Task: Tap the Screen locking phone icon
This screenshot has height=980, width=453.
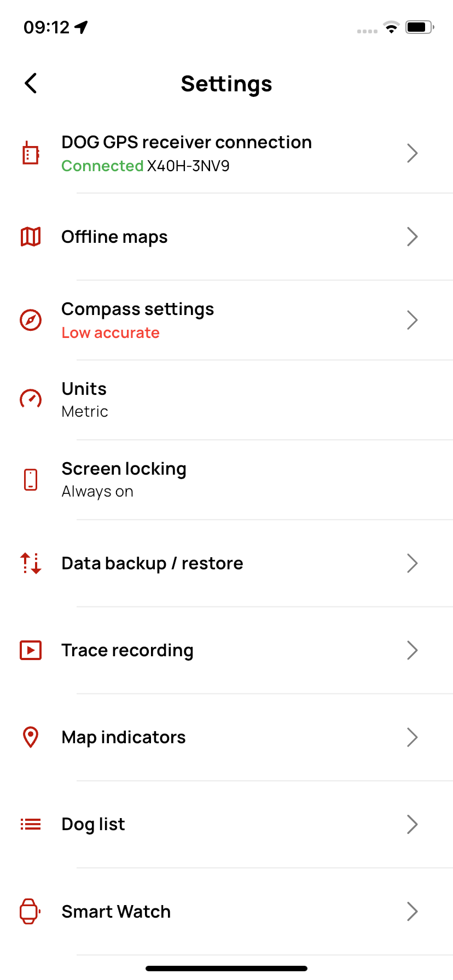Action: [31, 480]
